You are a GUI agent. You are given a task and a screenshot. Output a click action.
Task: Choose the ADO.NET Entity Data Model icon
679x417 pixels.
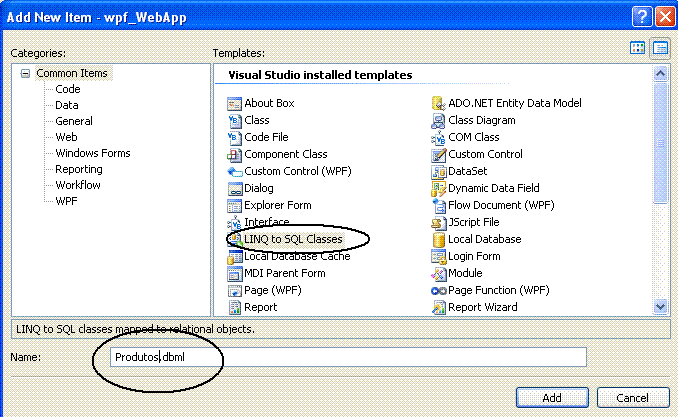tap(438, 103)
